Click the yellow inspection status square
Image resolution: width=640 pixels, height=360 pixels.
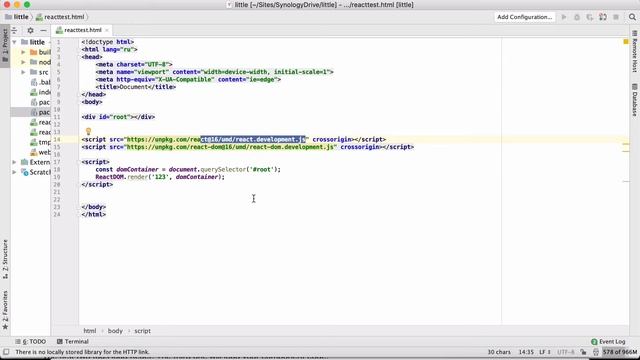[x=626, y=42]
